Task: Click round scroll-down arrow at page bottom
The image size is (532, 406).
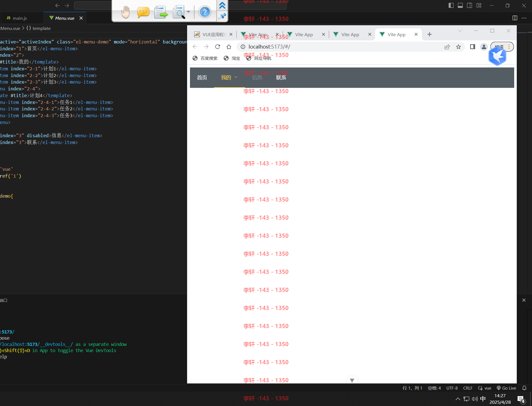Action: 352,380
